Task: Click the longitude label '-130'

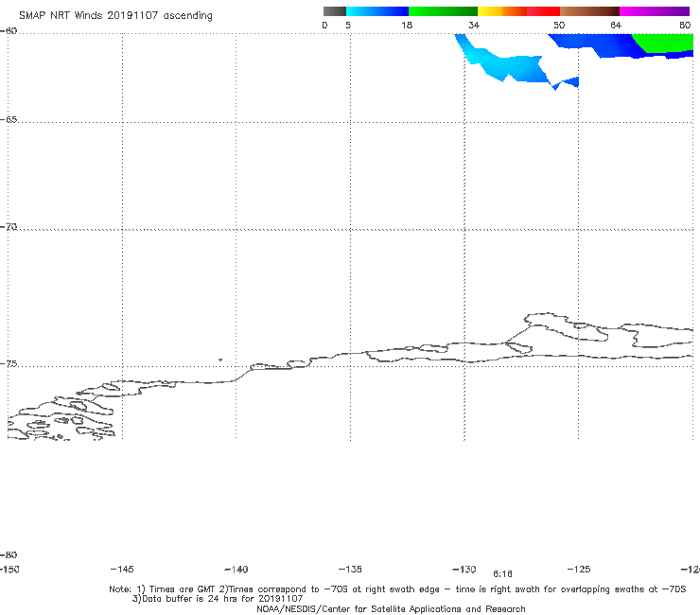Action: [464, 569]
